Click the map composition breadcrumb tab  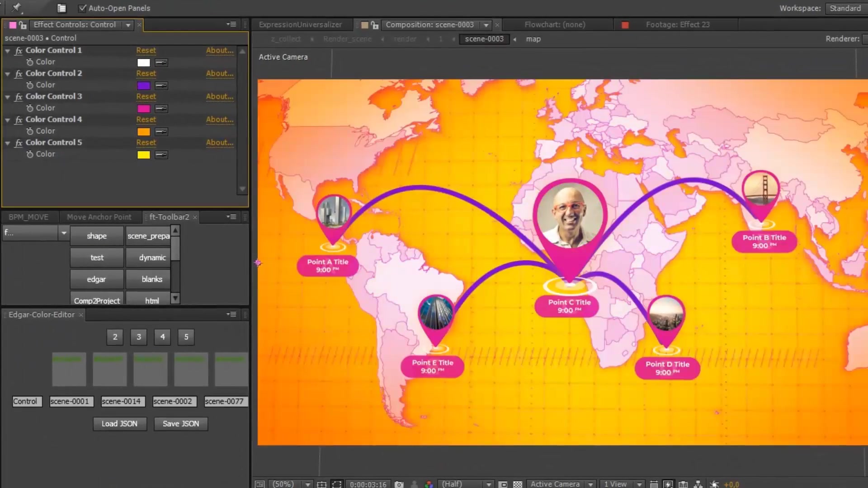click(x=533, y=38)
